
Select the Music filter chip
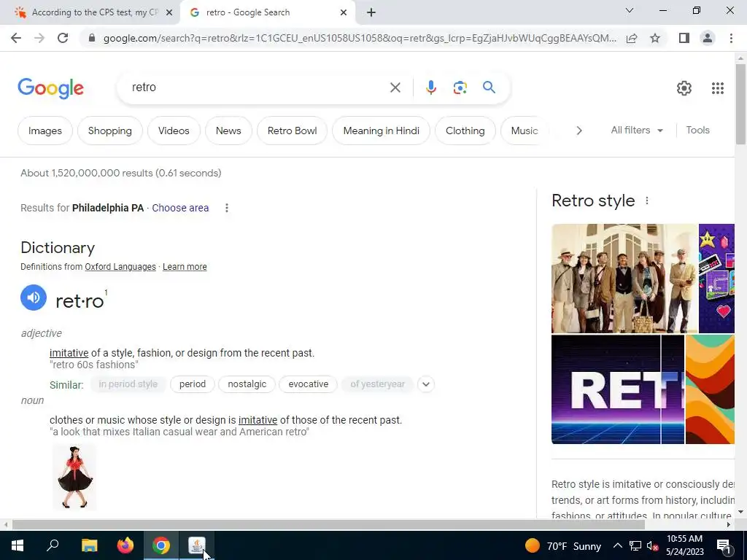pos(525,131)
